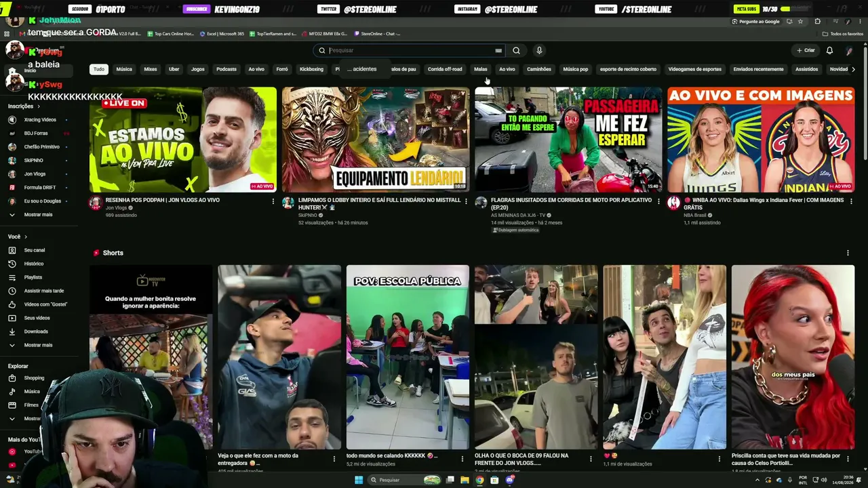Open the Excel | Microsoft 365 bookmark
Screen dimensions: 868x488
(222, 34)
